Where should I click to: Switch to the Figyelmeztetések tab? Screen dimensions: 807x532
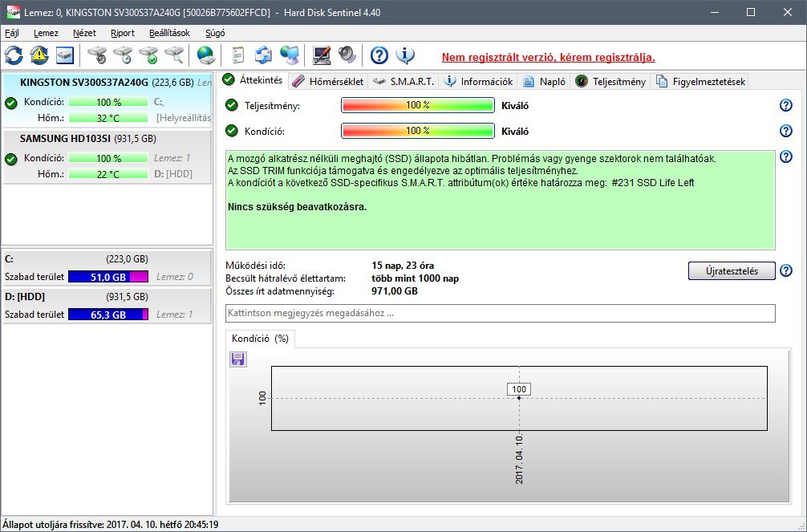[x=700, y=81]
